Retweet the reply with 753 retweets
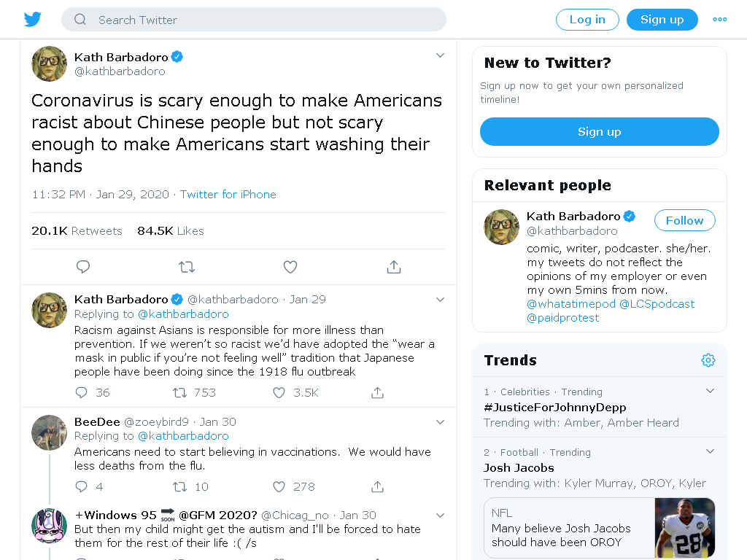 [179, 393]
